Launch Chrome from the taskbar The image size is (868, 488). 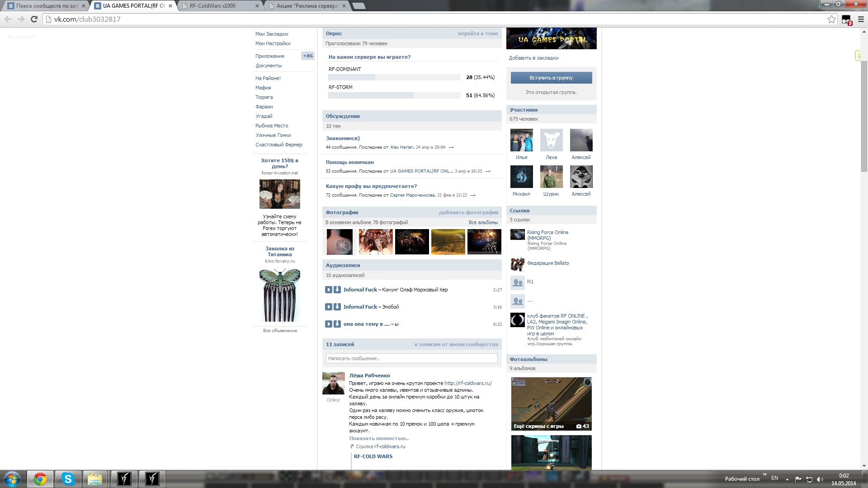[40, 479]
